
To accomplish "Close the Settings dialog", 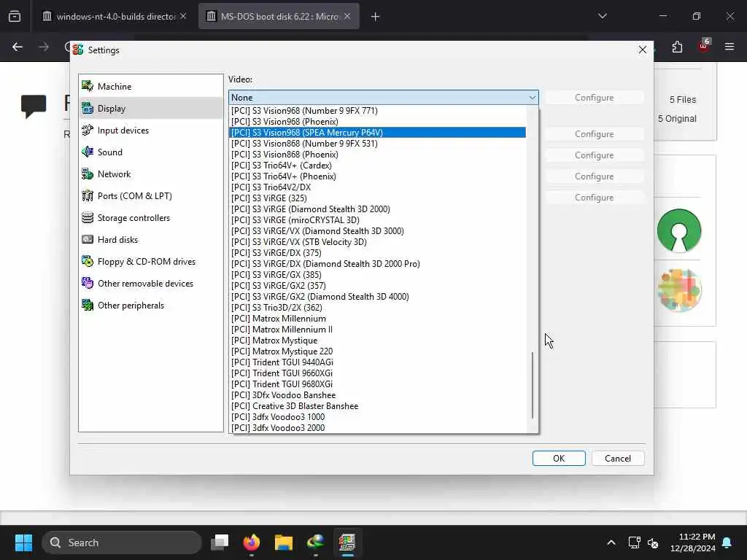I will pos(642,50).
